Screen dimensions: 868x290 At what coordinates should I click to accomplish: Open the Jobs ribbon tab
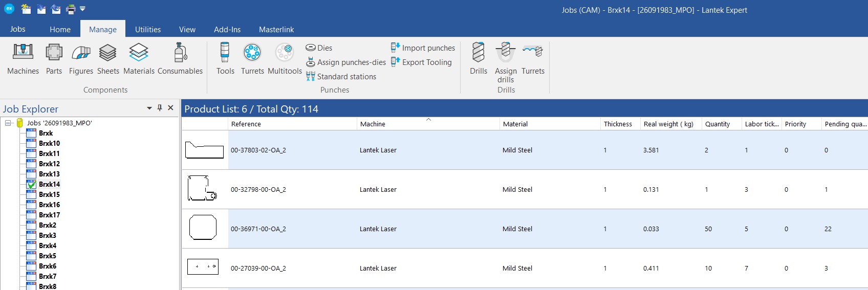pyautogui.click(x=18, y=29)
